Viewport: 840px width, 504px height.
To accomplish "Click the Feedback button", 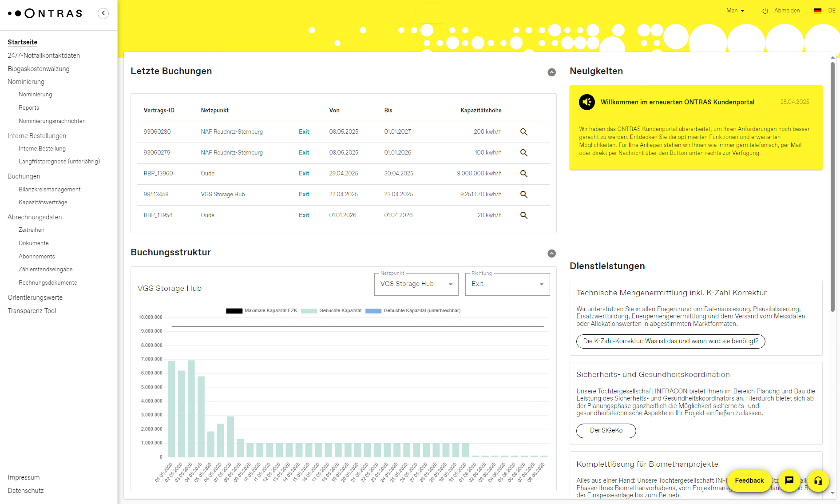I will [x=749, y=480].
